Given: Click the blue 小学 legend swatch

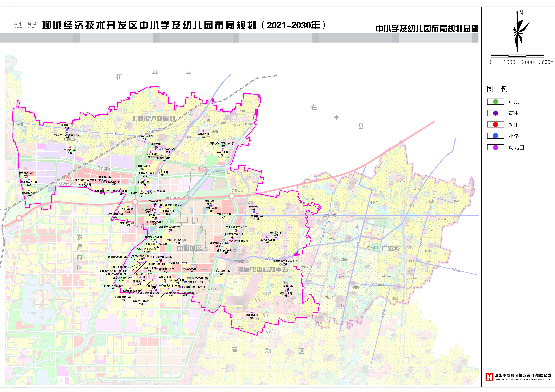Looking at the screenshot, I should pyautogui.click(x=495, y=136).
